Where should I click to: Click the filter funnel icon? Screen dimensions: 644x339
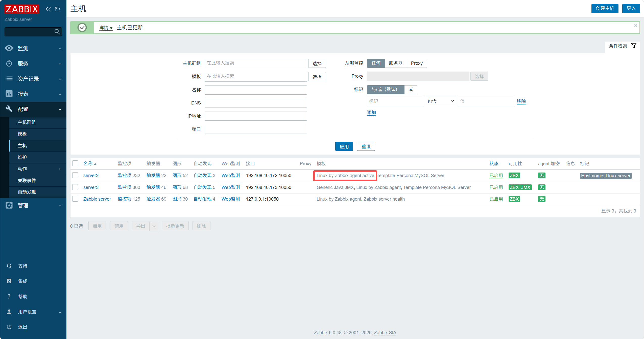tap(634, 46)
